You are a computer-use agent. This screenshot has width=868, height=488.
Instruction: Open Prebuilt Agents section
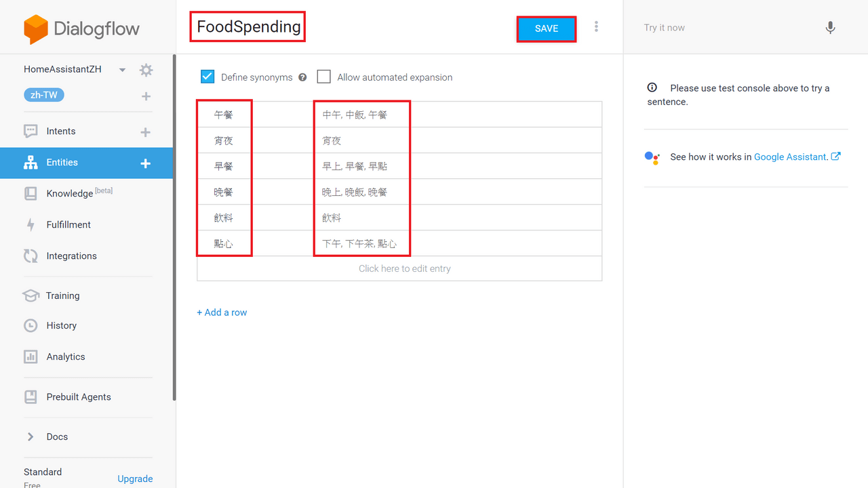point(79,397)
